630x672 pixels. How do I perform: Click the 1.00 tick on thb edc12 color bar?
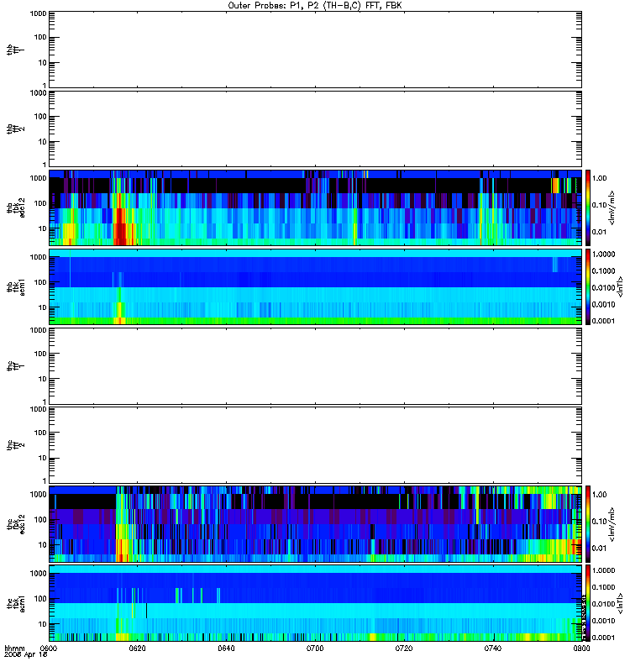tap(599, 178)
